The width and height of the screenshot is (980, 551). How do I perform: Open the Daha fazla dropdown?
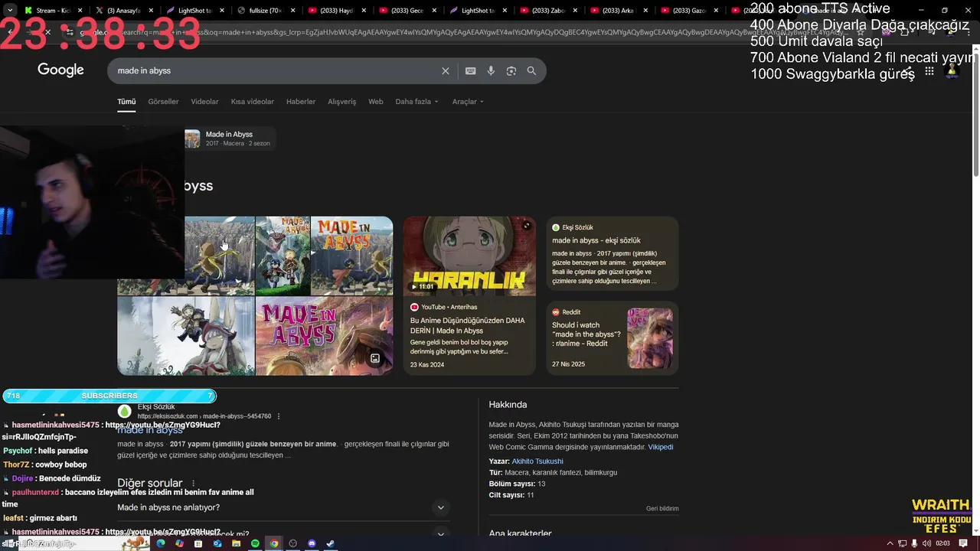tap(416, 102)
